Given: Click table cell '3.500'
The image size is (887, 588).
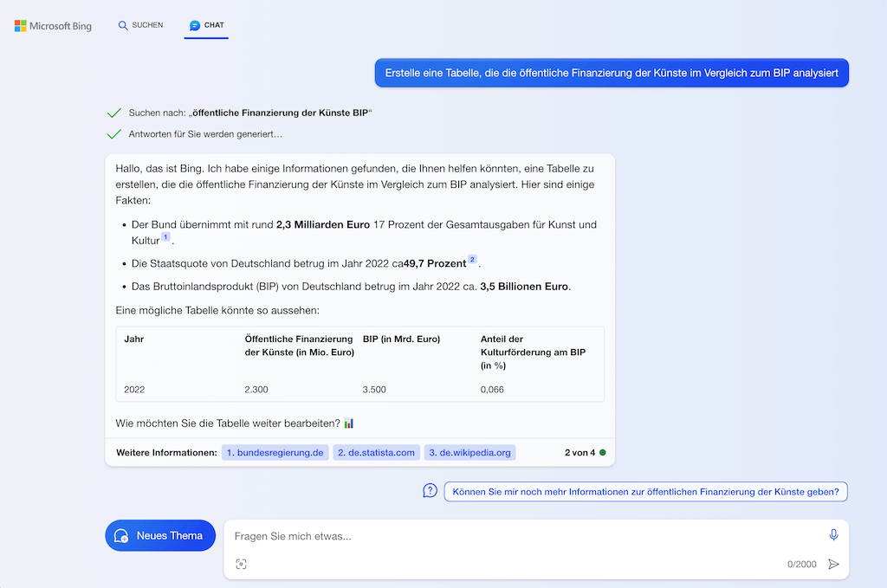Looking at the screenshot, I should (374, 390).
